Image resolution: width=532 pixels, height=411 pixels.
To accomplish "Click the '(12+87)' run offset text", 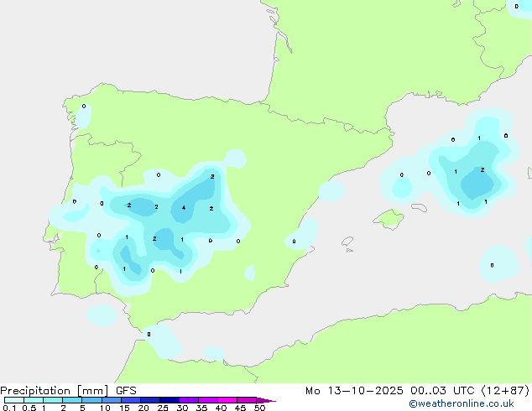I will (505, 391).
